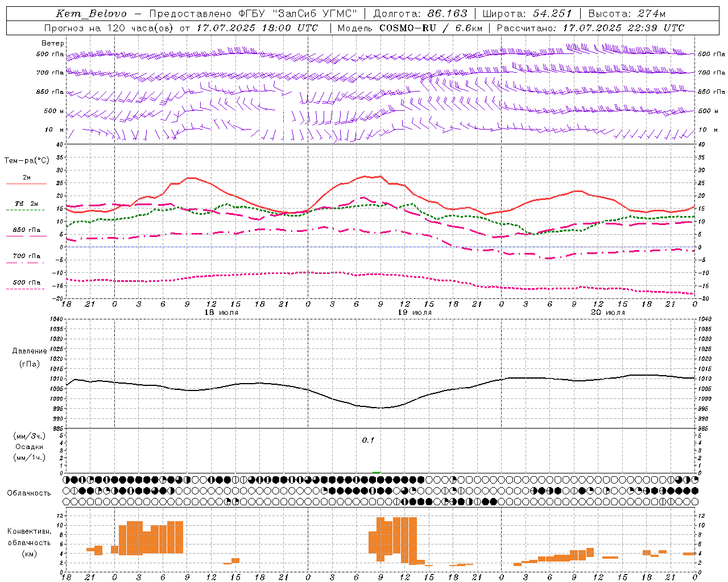Viewport: 728px width, 582px height.
Task: Click the small green precipitation bar
Action: tap(377, 472)
